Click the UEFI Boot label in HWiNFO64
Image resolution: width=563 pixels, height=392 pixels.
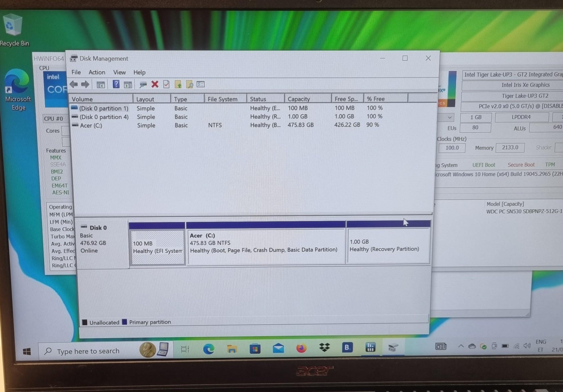tap(484, 165)
